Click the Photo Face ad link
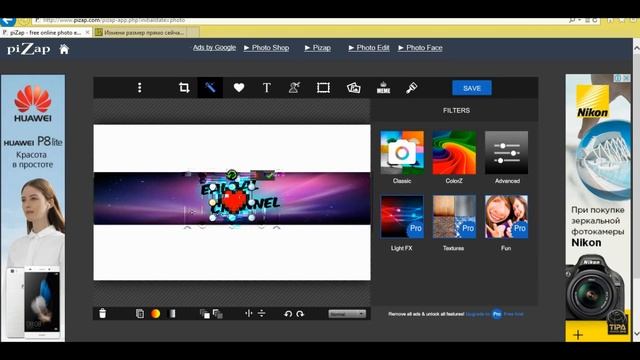The image size is (640, 360). [x=420, y=48]
